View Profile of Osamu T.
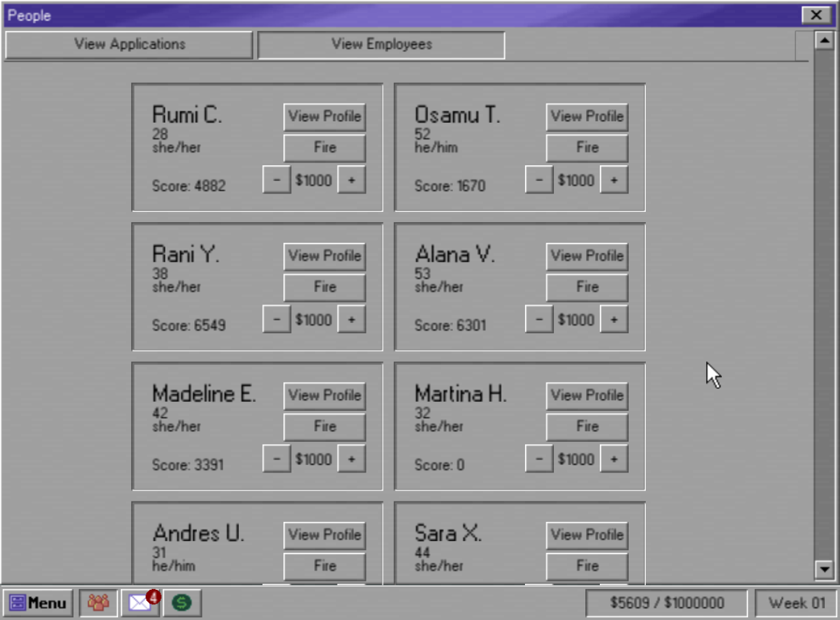Screen dimensions: 840x620 587,117
